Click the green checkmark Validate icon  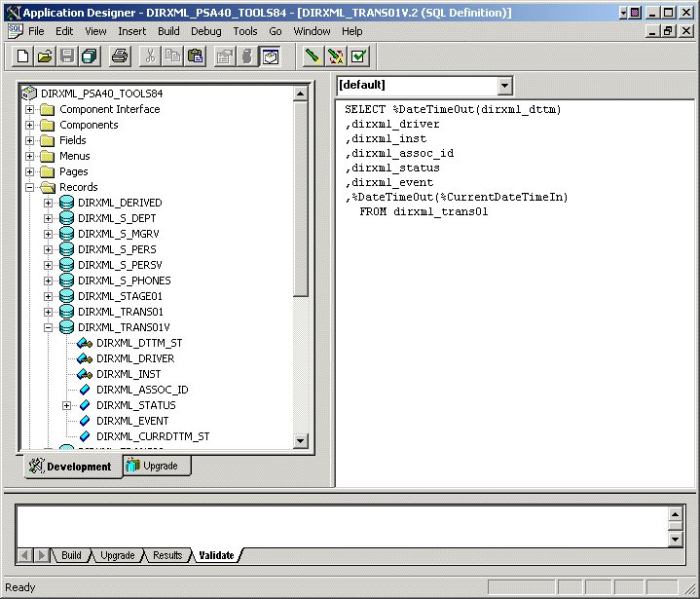(x=358, y=56)
